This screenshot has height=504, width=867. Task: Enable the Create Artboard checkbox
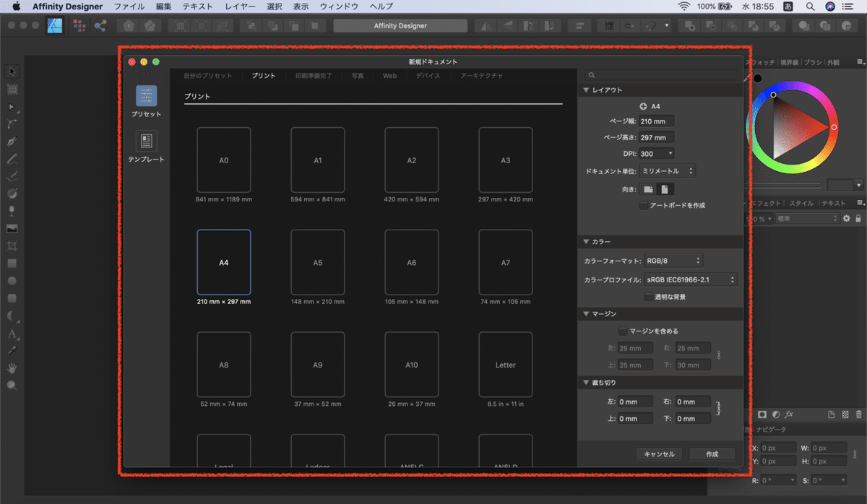(x=644, y=206)
